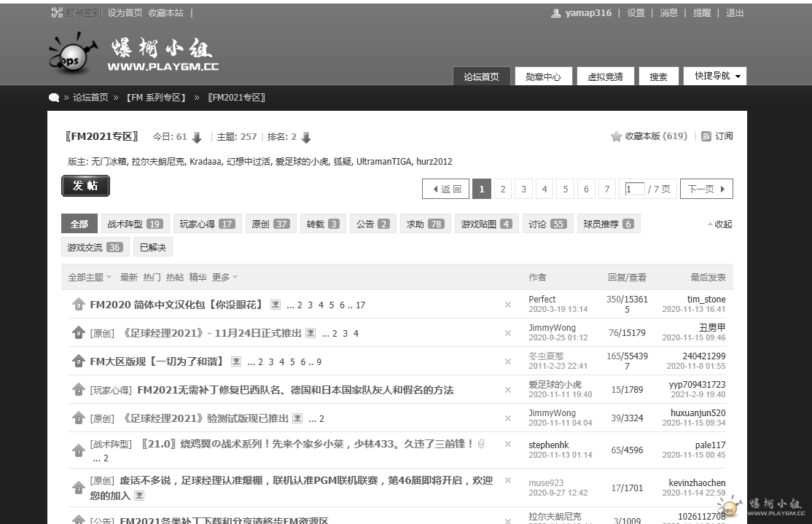Screen dimensions: 812x524
Task: Click image icon on 足球经理2021 11月24日 thread
Action: click(x=311, y=333)
